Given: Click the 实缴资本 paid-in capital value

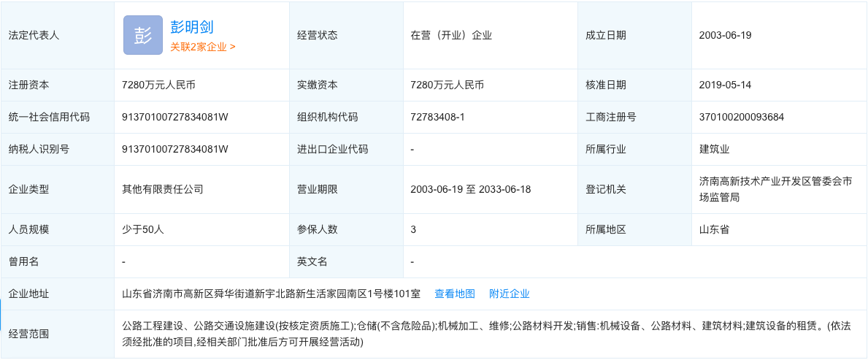Looking at the screenshot, I should tap(448, 85).
